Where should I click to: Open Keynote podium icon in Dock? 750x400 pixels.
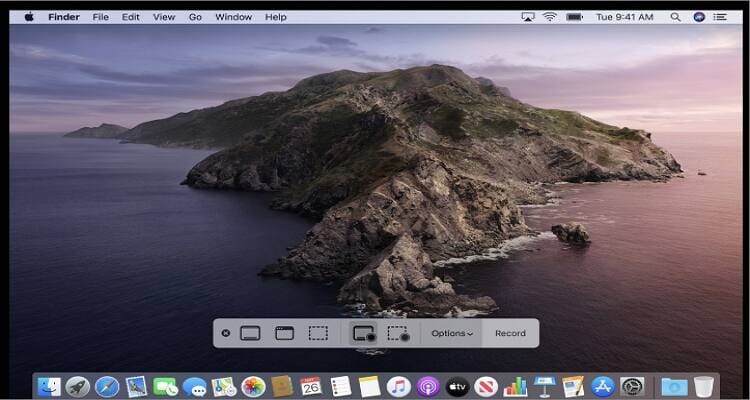tap(544, 387)
